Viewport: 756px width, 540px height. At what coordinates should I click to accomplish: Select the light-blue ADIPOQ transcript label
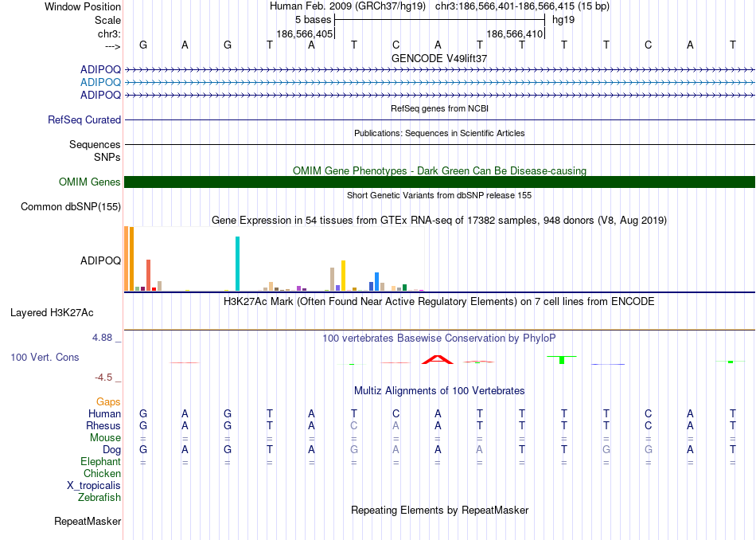tap(100, 83)
